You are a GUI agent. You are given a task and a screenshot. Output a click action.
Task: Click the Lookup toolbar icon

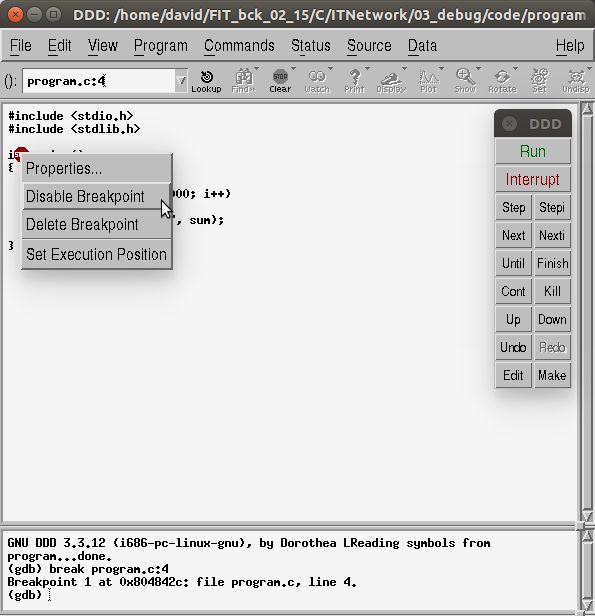[206, 81]
